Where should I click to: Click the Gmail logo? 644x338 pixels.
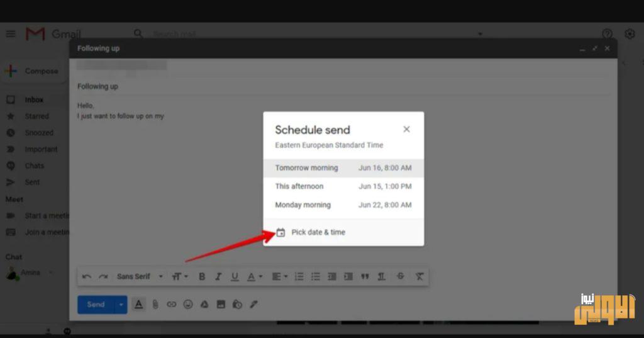click(x=53, y=34)
